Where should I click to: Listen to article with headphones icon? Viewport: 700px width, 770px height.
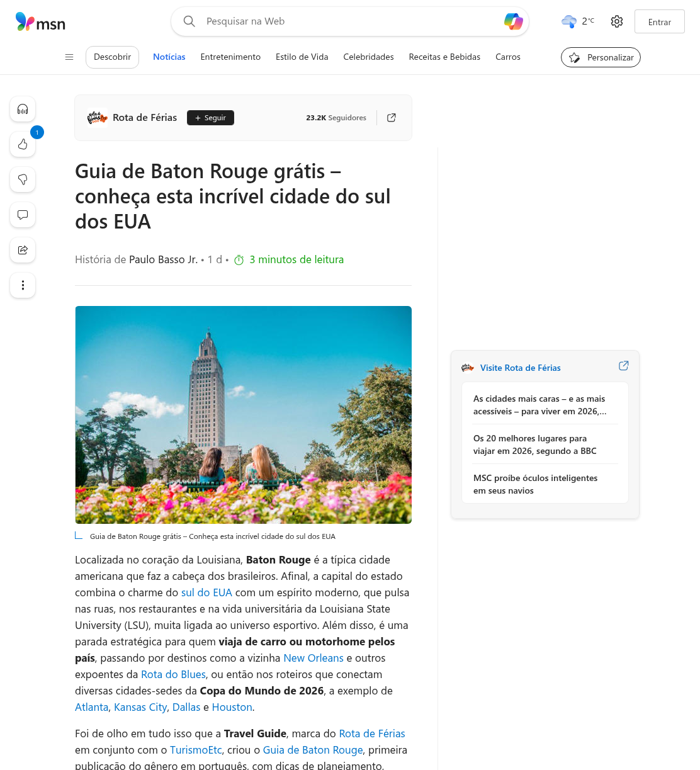click(23, 109)
